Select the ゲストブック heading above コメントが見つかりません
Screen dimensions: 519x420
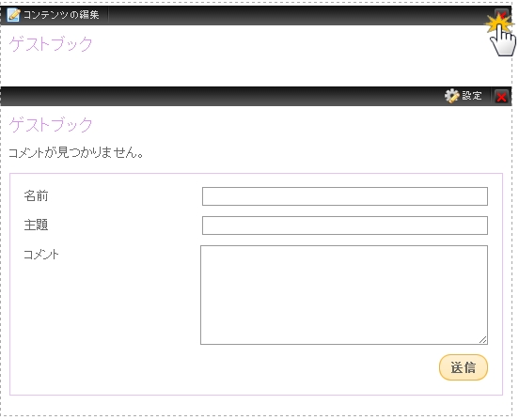point(51,125)
